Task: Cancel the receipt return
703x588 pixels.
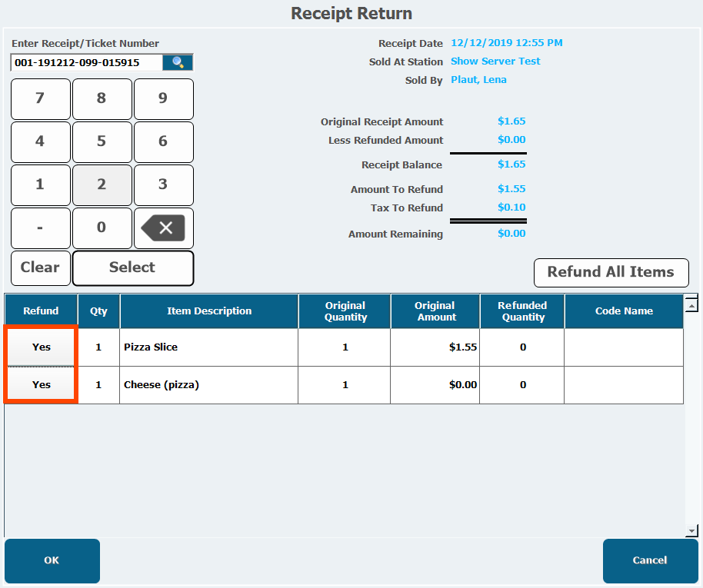Action: (x=649, y=560)
